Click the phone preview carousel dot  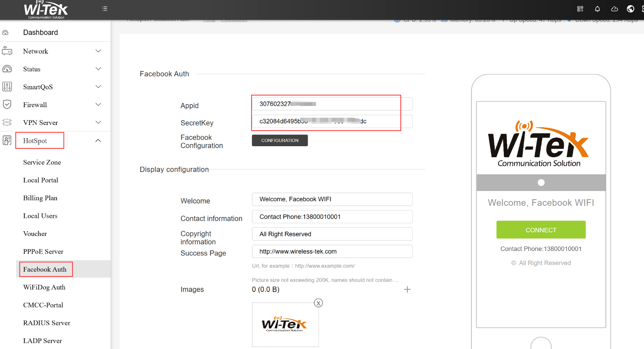pos(541,183)
